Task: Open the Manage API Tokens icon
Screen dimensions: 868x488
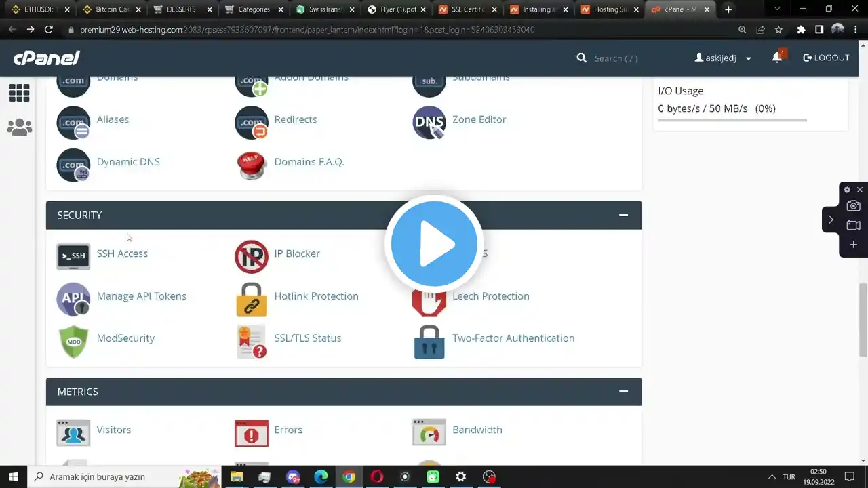Action: click(73, 299)
